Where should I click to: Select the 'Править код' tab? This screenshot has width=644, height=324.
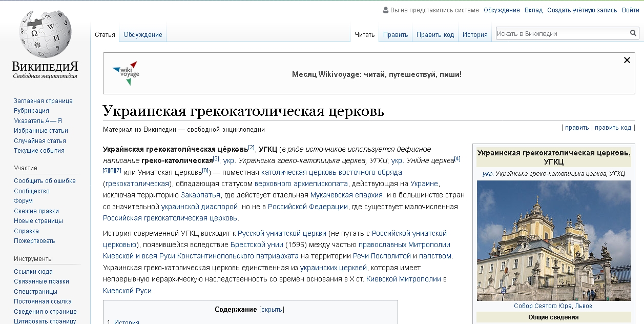(435, 34)
